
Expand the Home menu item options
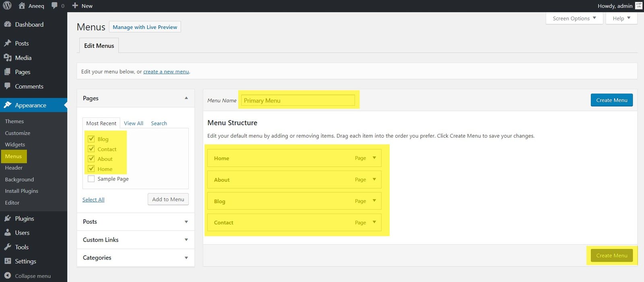tap(374, 158)
